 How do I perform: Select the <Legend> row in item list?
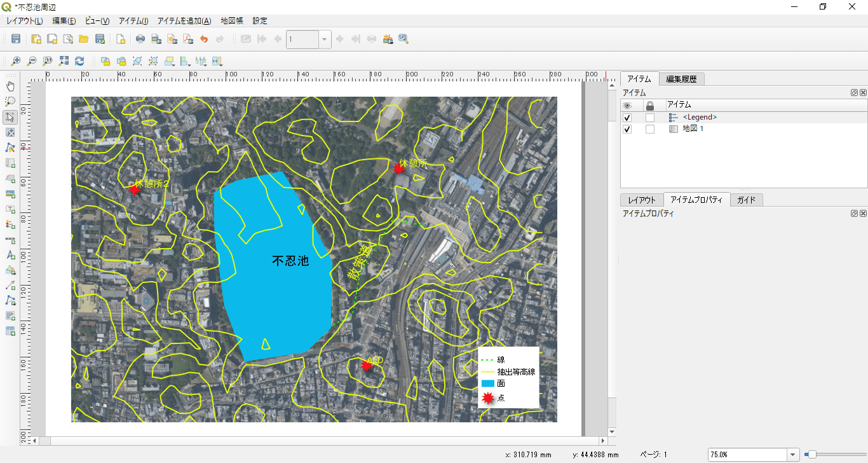coord(743,118)
